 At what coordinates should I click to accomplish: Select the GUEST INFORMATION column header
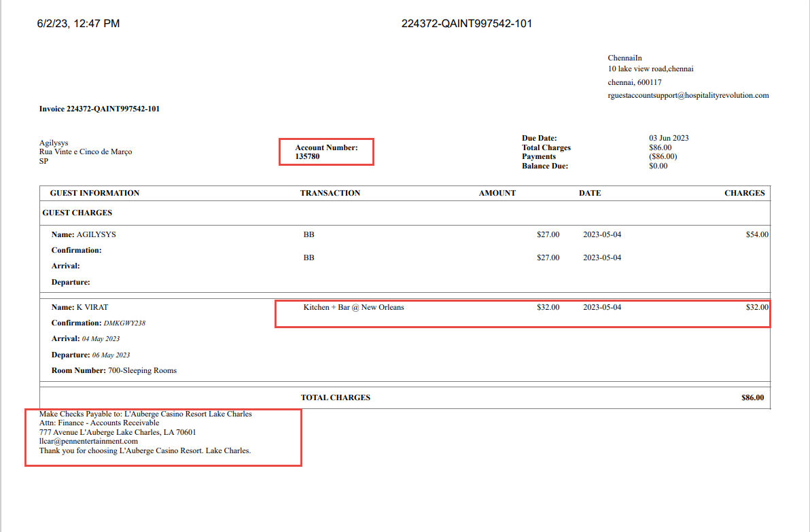pyautogui.click(x=95, y=192)
